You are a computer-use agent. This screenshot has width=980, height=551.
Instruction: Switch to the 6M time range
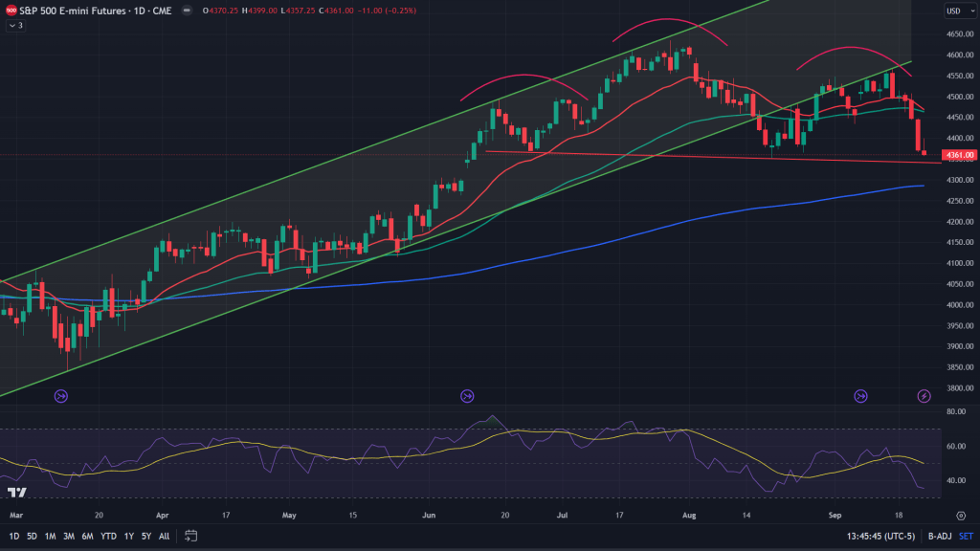pyautogui.click(x=87, y=536)
